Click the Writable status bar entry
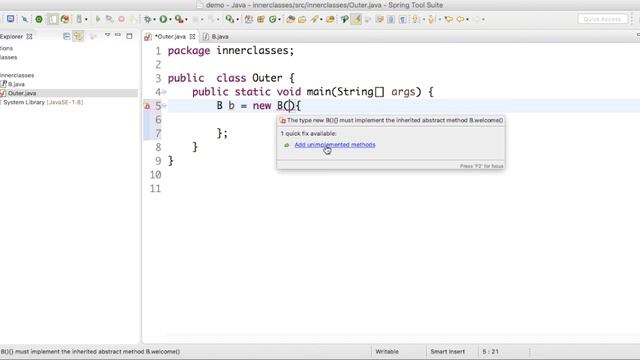640x360 pixels. 387,351
